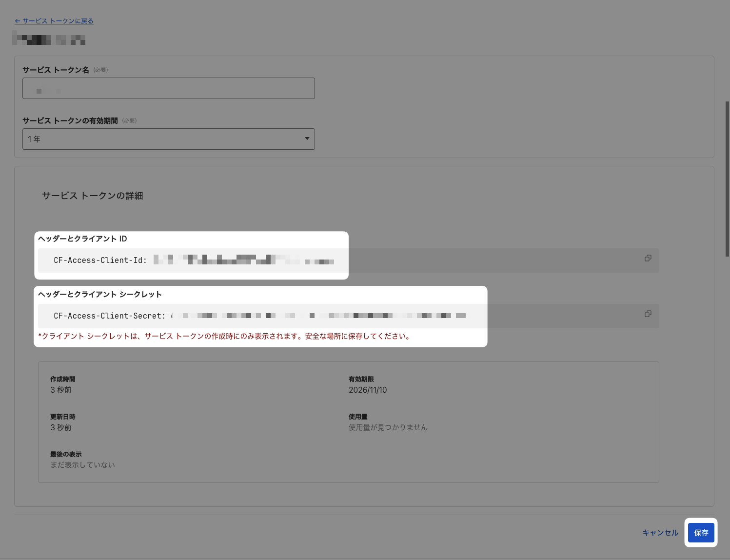This screenshot has width=730, height=560.
Task: Click the red client secret warning note
Action: 225,336
